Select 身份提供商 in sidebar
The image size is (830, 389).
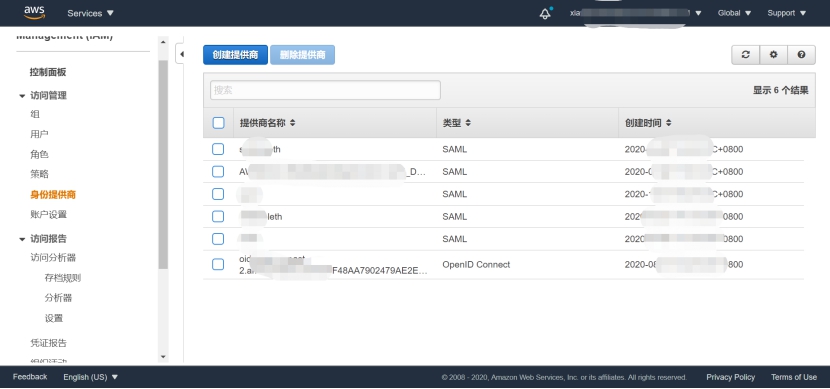click(53, 195)
